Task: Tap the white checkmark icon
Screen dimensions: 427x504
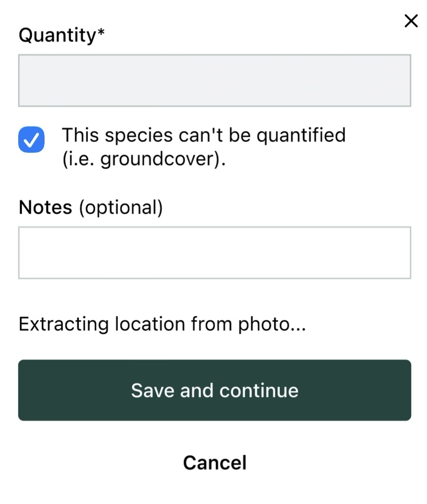Action: coord(31,140)
